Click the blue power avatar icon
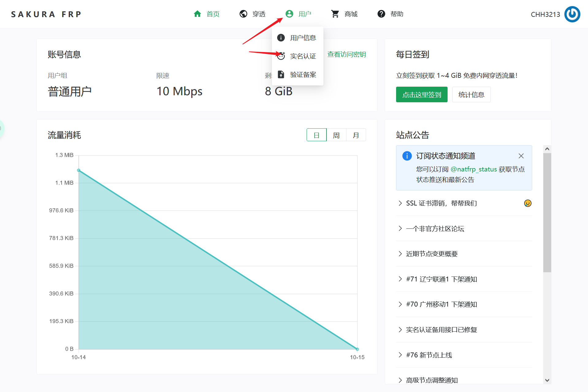588x392 pixels. point(572,14)
